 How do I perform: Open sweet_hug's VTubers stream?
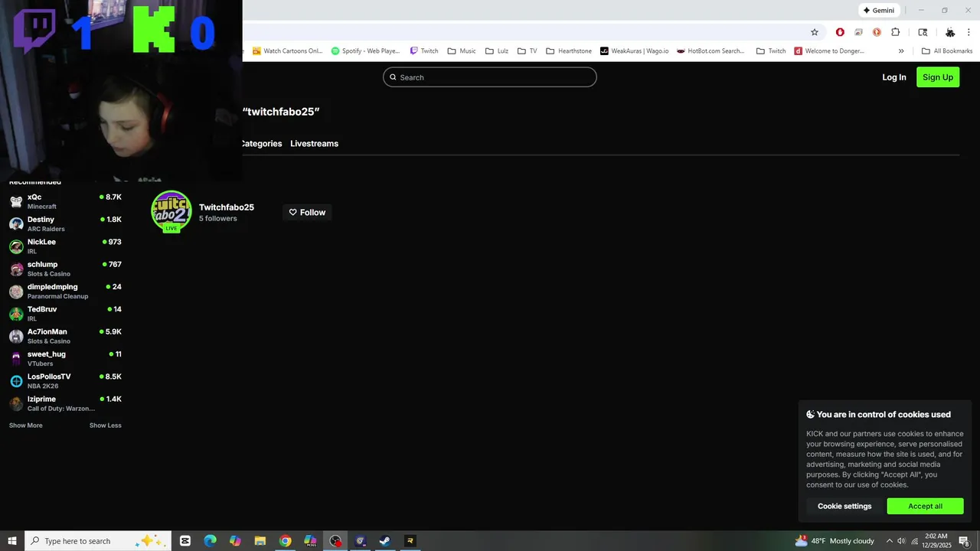click(x=65, y=359)
